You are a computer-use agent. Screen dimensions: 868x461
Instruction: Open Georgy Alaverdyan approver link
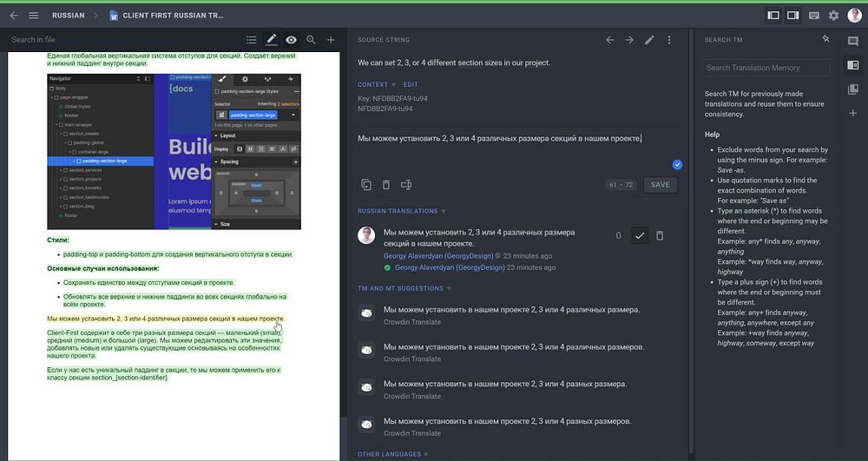tap(450, 267)
